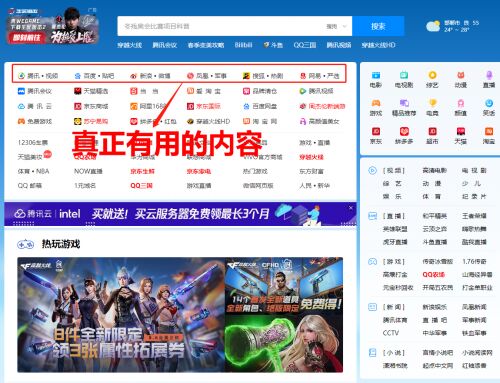Expand the search engine dropdown arrow
Image resolution: width=500 pixels, height=383 pixels.
point(345,26)
